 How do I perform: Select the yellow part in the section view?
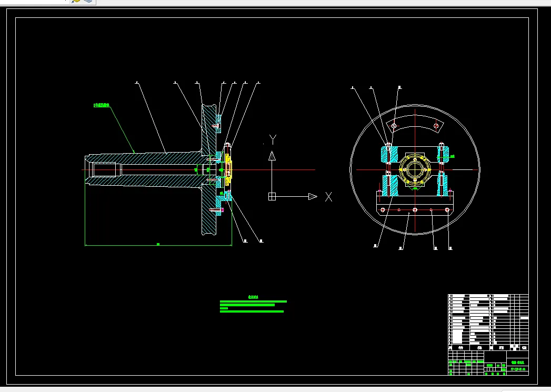[228, 169]
